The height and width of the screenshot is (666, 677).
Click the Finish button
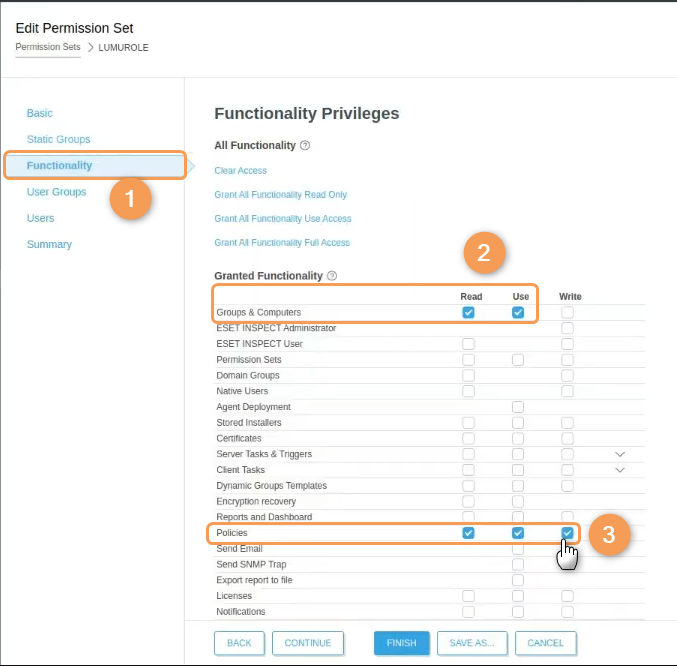click(x=402, y=642)
